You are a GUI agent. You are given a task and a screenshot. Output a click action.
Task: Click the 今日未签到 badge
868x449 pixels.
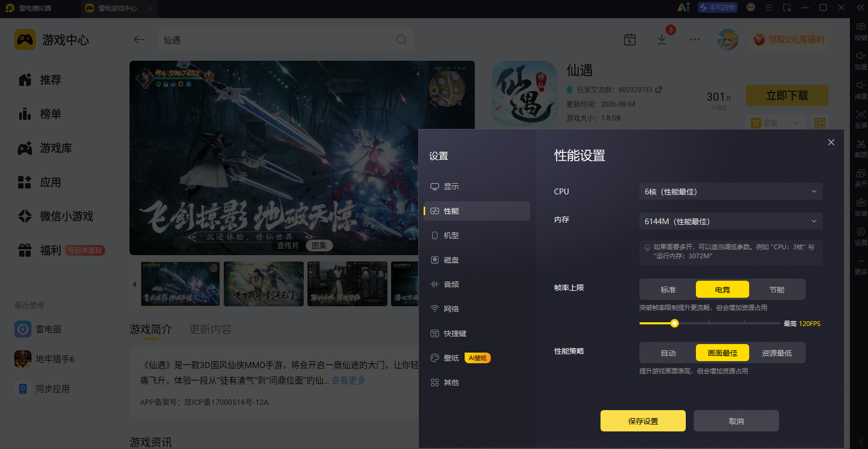85,250
